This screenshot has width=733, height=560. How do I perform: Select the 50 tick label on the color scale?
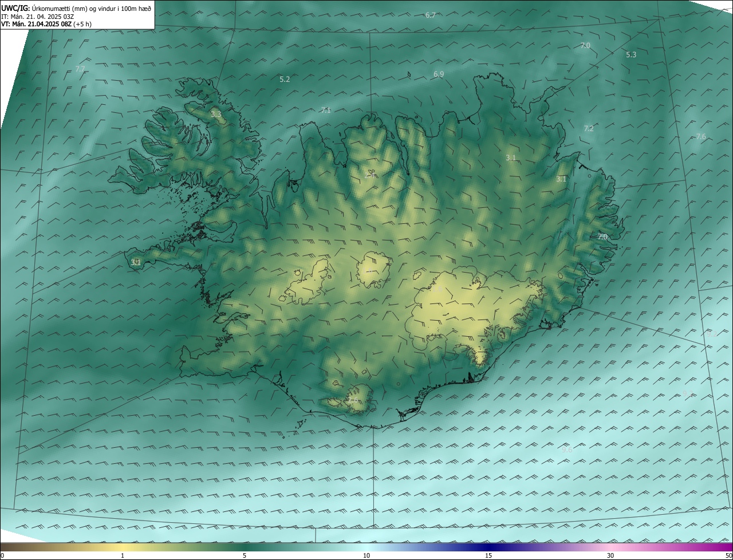point(728,555)
